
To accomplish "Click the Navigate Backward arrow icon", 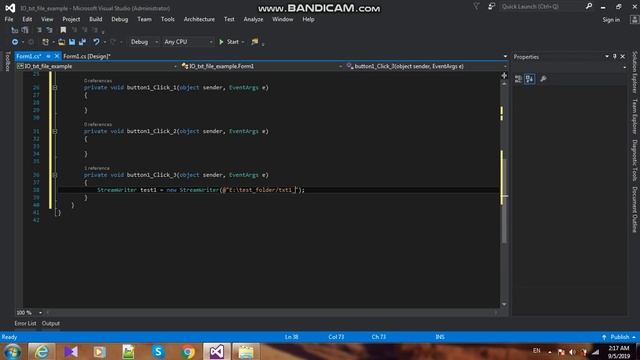I will (15, 42).
